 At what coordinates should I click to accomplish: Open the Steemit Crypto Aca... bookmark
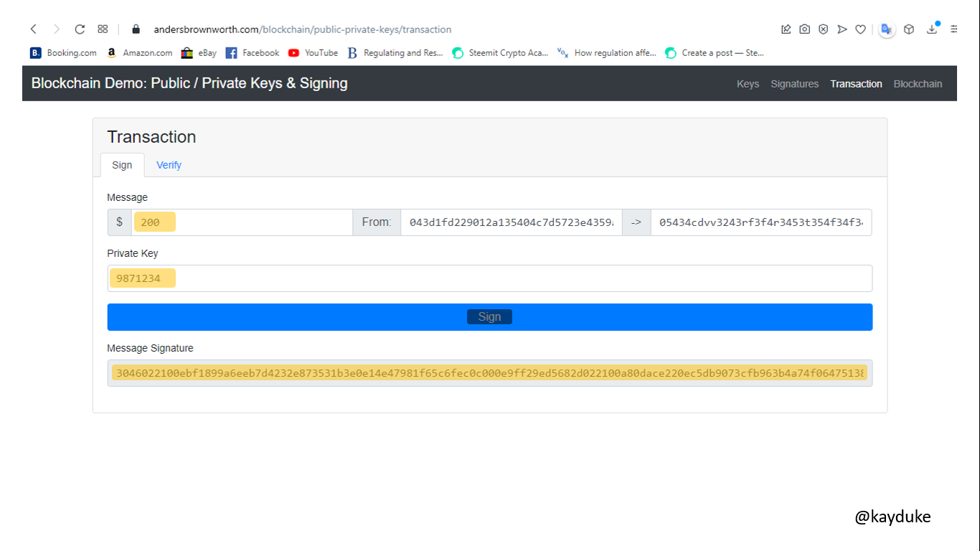click(500, 53)
